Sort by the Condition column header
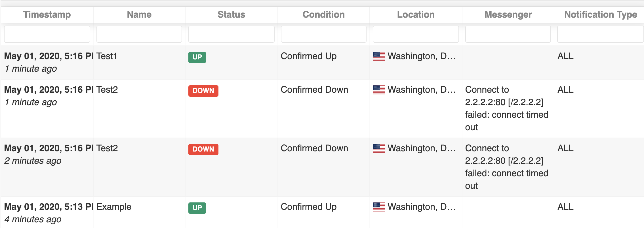This screenshot has height=228, width=644. pyautogui.click(x=324, y=14)
